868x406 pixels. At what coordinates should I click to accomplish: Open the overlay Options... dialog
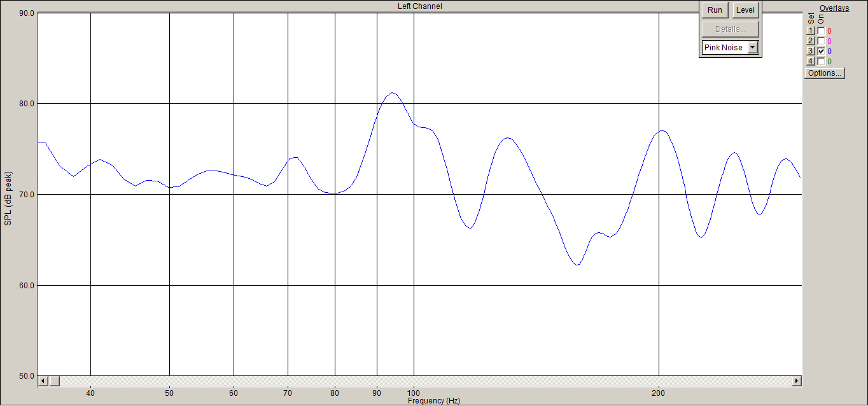click(825, 73)
